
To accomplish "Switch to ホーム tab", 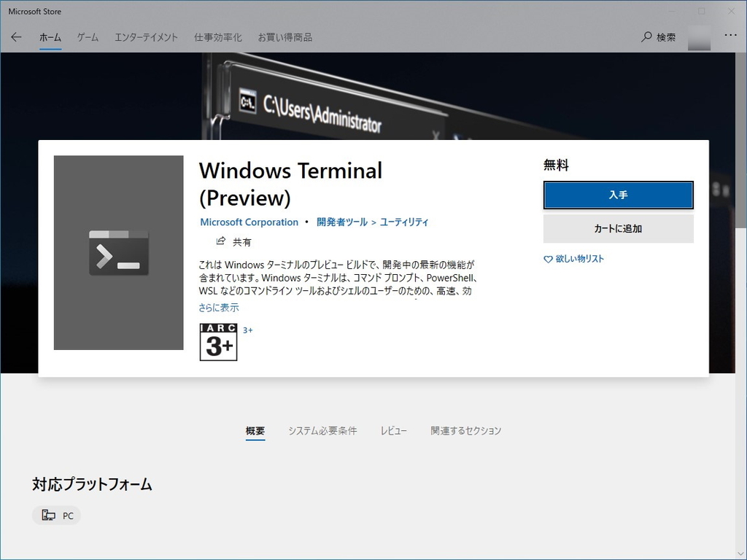I will coord(50,37).
